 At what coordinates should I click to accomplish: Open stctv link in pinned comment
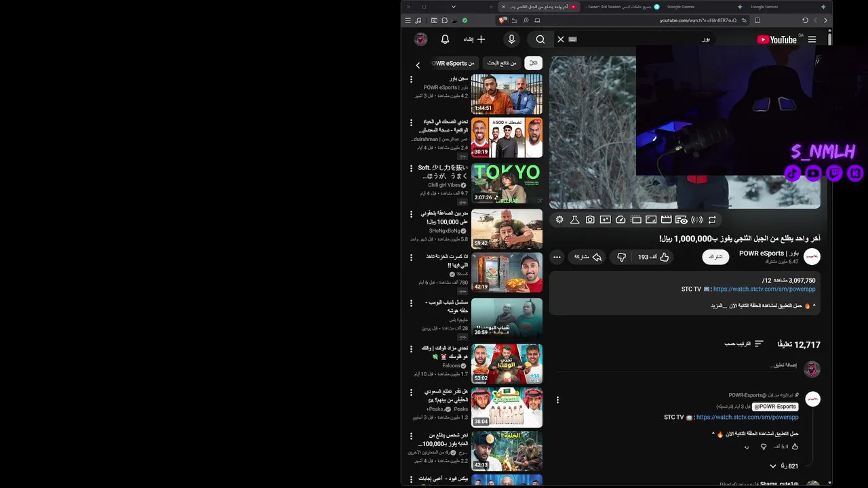click(x=747, y=418)
